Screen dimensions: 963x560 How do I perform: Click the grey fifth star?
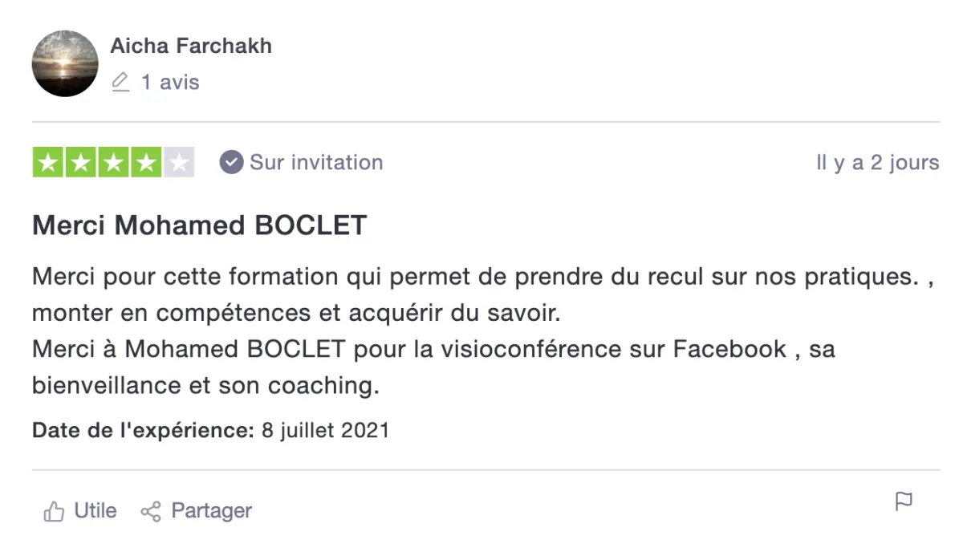[x=179, y=163]
